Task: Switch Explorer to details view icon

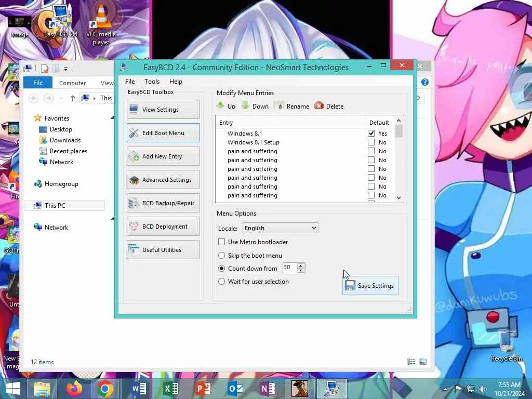Action: [x=411, y=362]
